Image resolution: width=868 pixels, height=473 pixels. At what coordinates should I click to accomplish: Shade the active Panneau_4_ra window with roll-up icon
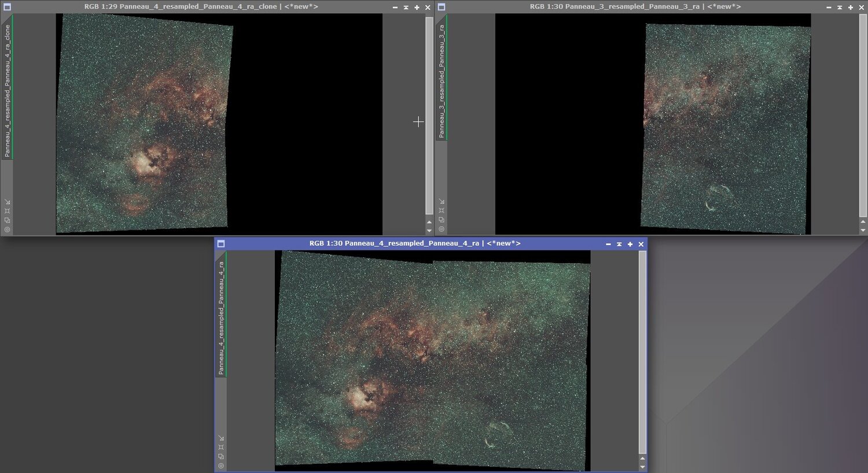(x=619, y=245)
